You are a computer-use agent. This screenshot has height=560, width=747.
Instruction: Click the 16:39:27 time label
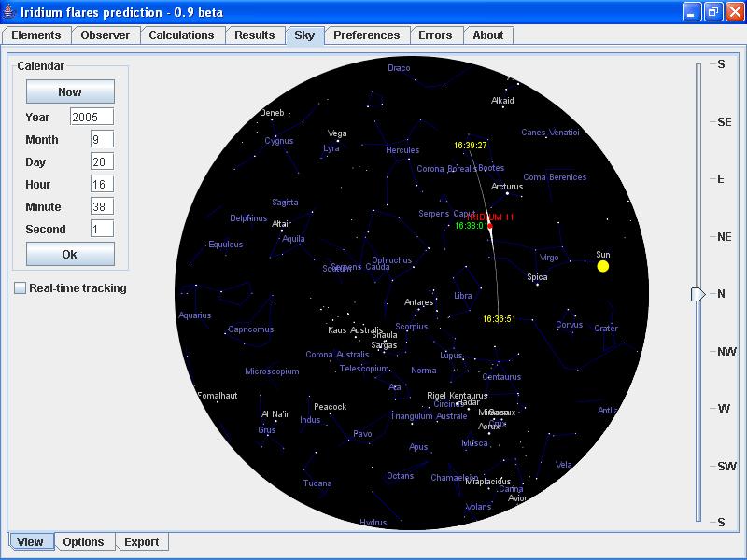(x=471, y=146)
